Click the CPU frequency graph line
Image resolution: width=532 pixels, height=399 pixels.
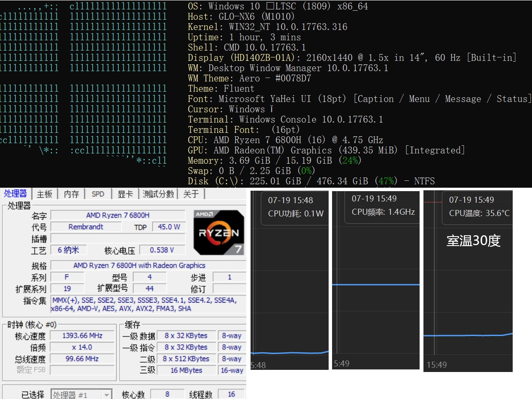click(x=376, y=285)
